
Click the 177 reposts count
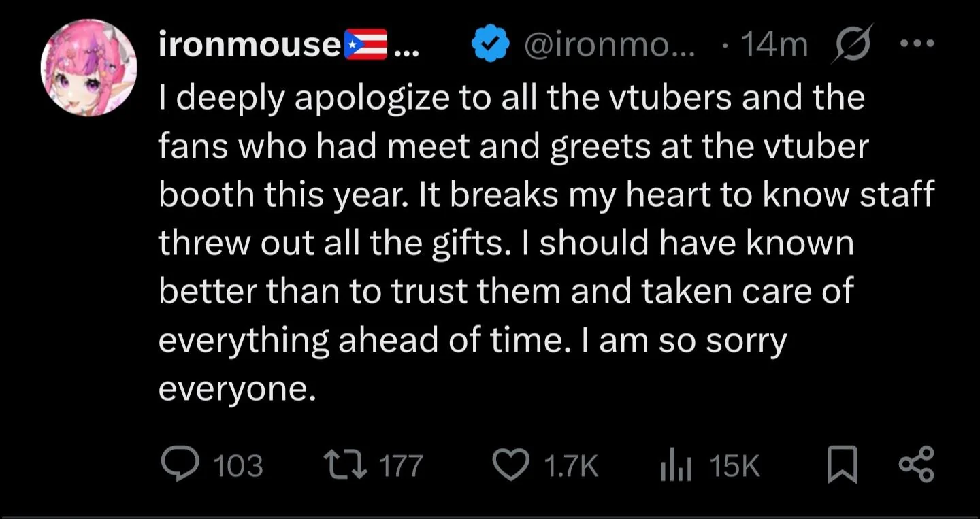(401, 466)
